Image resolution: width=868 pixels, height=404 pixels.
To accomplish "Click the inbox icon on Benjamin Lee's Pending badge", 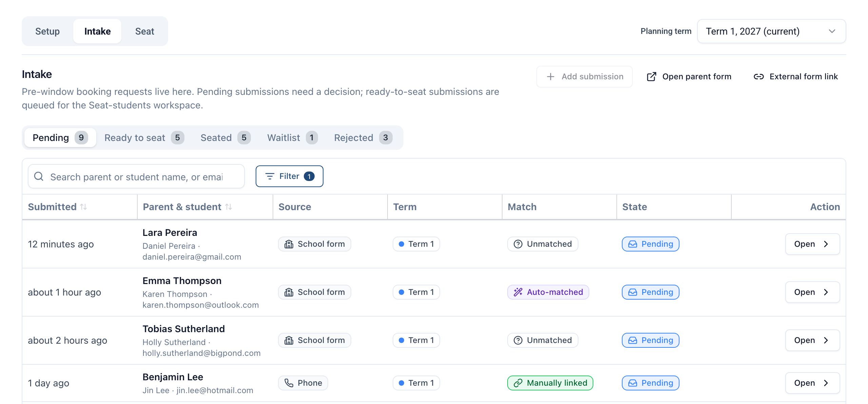I will coord(633,383).
